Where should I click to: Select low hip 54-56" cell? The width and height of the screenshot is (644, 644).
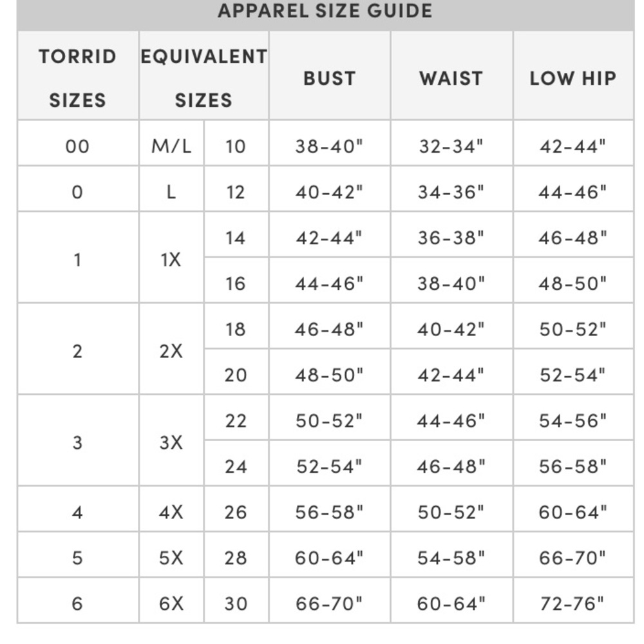point(573,418)
